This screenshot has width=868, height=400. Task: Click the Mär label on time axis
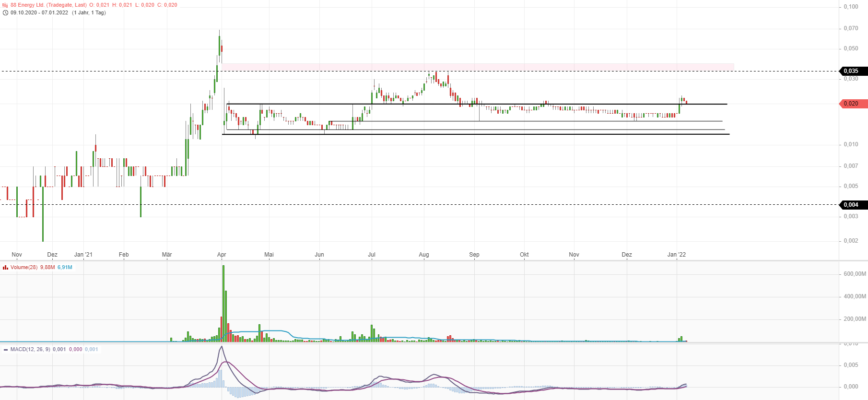pyautogui.click(x=167, y=255)
